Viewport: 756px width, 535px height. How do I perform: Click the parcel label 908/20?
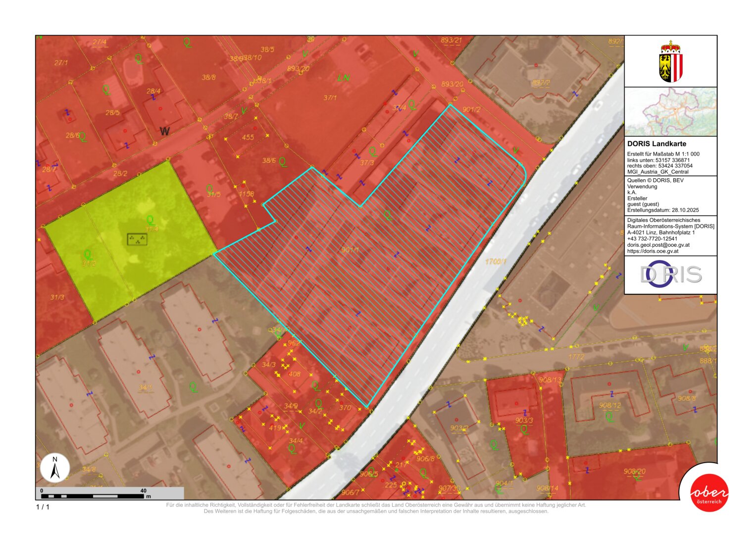[x=634, y=471]
